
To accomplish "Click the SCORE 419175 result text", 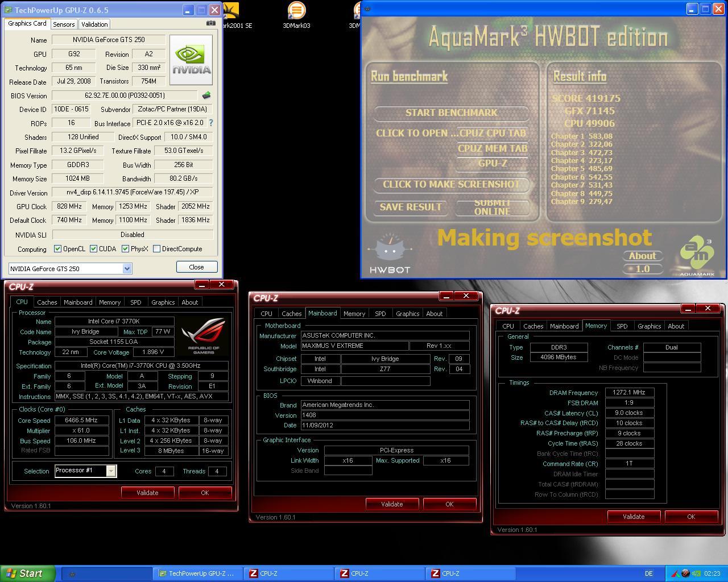I will (x=586, y=98).
